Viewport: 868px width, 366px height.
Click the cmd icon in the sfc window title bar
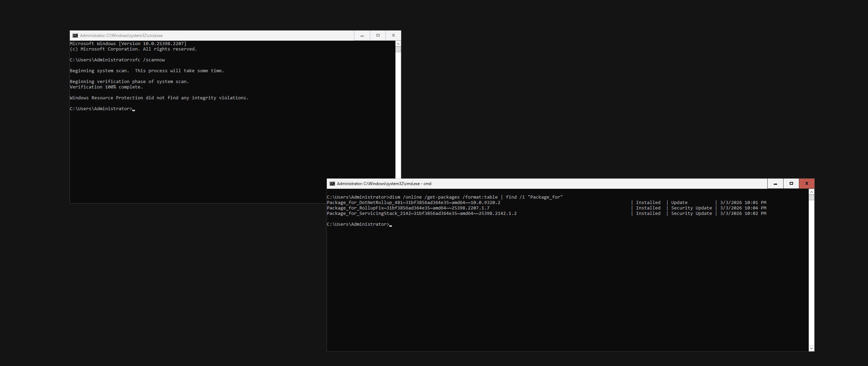click(x=75, y=36)
